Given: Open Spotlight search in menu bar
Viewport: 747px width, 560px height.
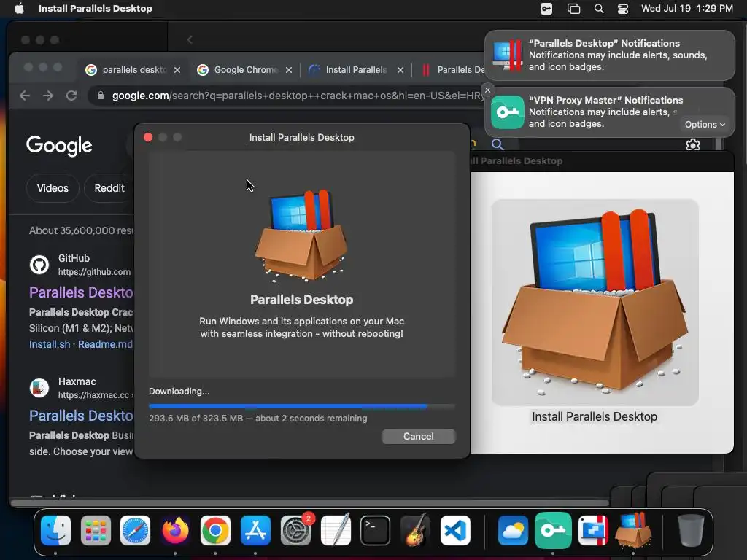Looking at the screenshot, I should pyautogui.click(x=599, y=9).
